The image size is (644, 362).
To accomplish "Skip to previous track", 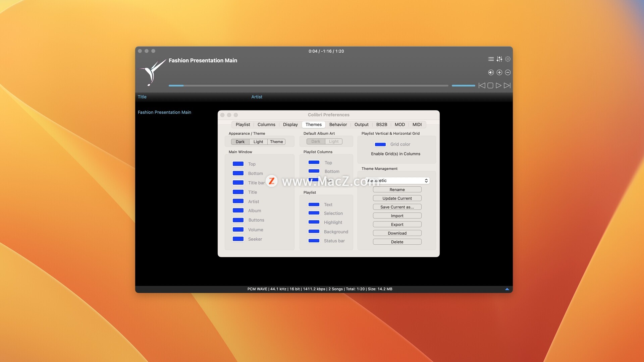I will coord(482,85).
